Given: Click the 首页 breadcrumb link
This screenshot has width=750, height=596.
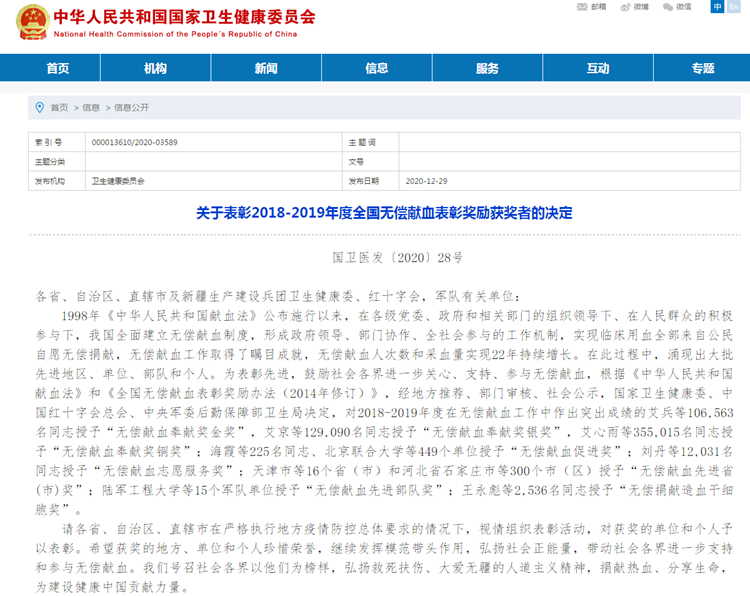Looking at the screenshot, I should click(59, 108).
